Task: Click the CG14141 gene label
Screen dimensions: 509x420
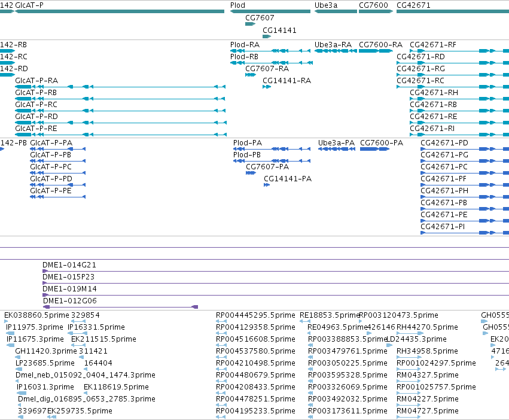Action: [279, 30]
